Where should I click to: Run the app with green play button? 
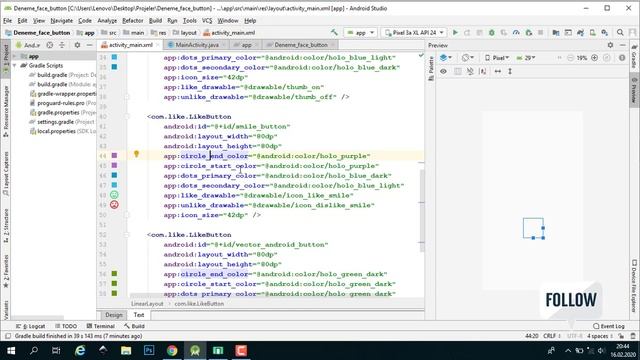coord(455,32)
